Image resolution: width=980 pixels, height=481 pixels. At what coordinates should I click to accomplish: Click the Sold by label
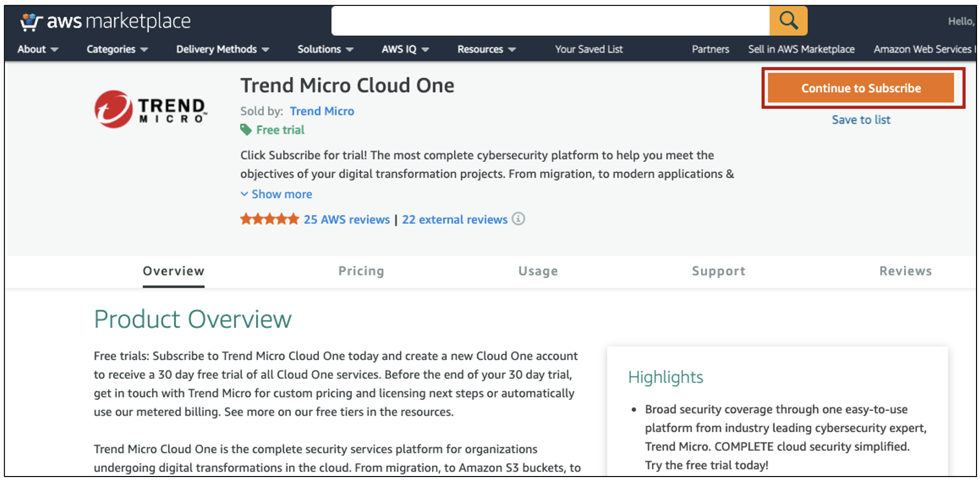pyautogui.click(x=262, y=111)
